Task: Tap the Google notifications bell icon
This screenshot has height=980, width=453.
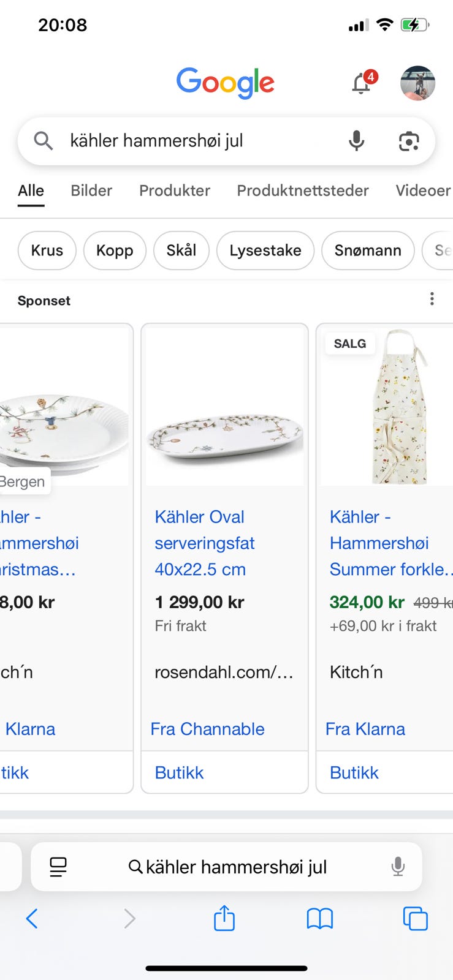Action: (x=362, y=83)
